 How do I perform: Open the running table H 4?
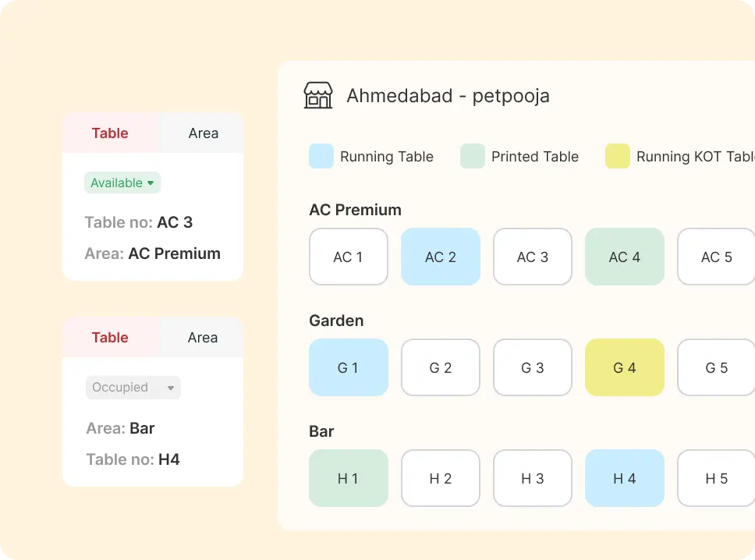[x=625, y=477]
